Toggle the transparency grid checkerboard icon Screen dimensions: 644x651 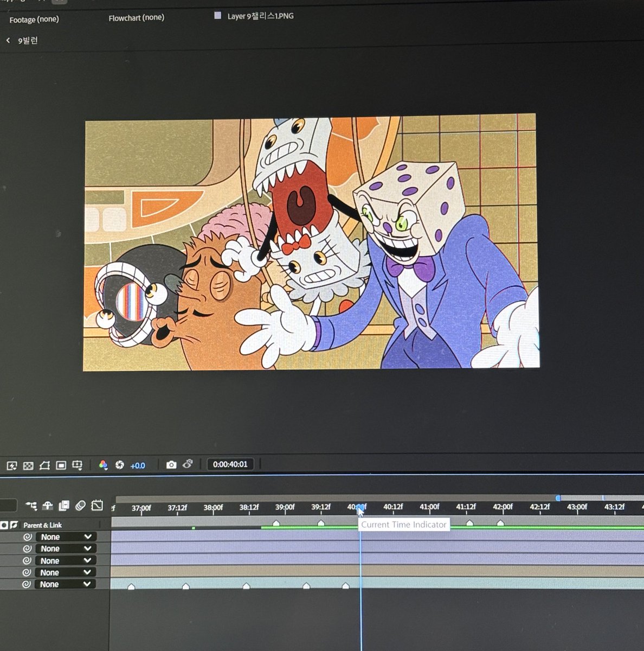point(28,465)
